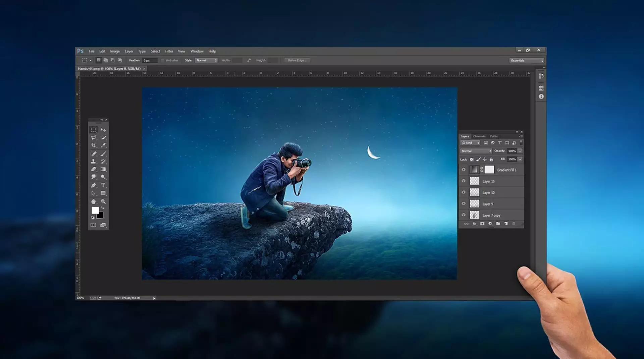Activate the Eraser tool
This screenshot has height=359, width=644.
click(94, 169)
